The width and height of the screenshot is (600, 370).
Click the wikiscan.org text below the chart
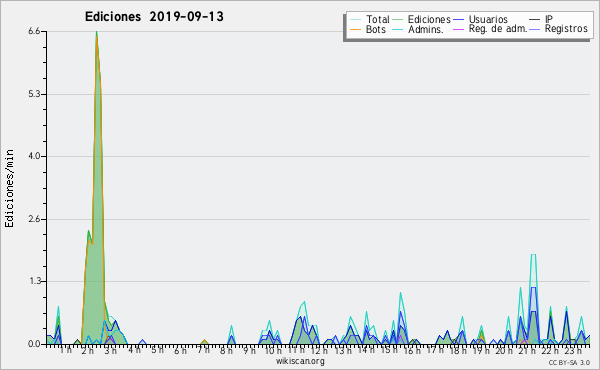[x=300, y=361]
